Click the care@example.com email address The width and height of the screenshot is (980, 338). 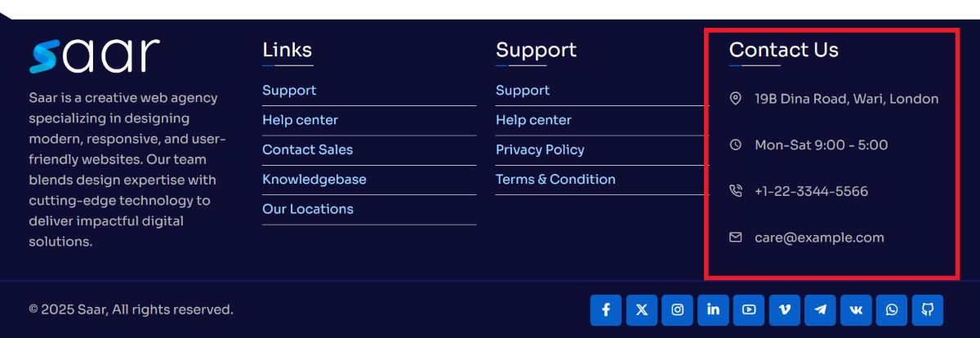819,238
